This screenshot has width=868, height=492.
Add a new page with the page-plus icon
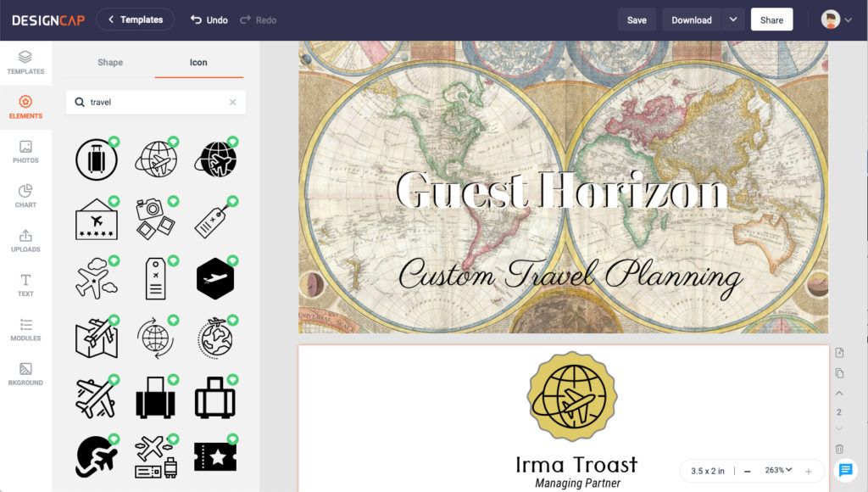pyautogui.click(x=839, y=352)
